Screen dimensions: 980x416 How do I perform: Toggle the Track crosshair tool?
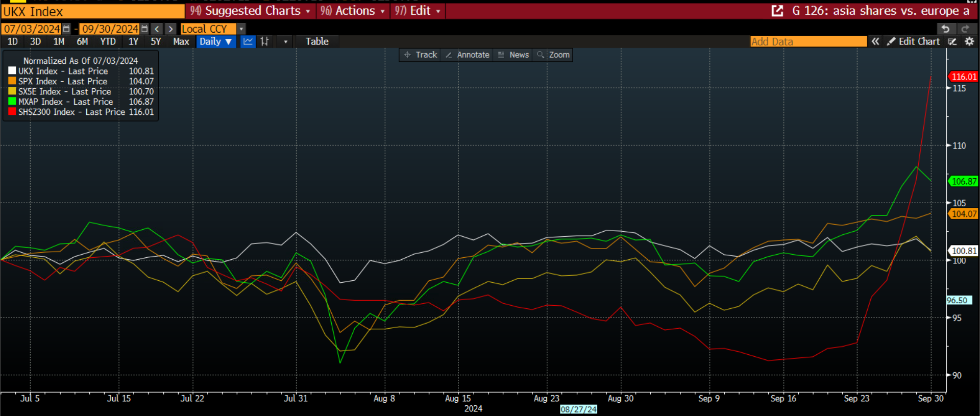[421, 55]
